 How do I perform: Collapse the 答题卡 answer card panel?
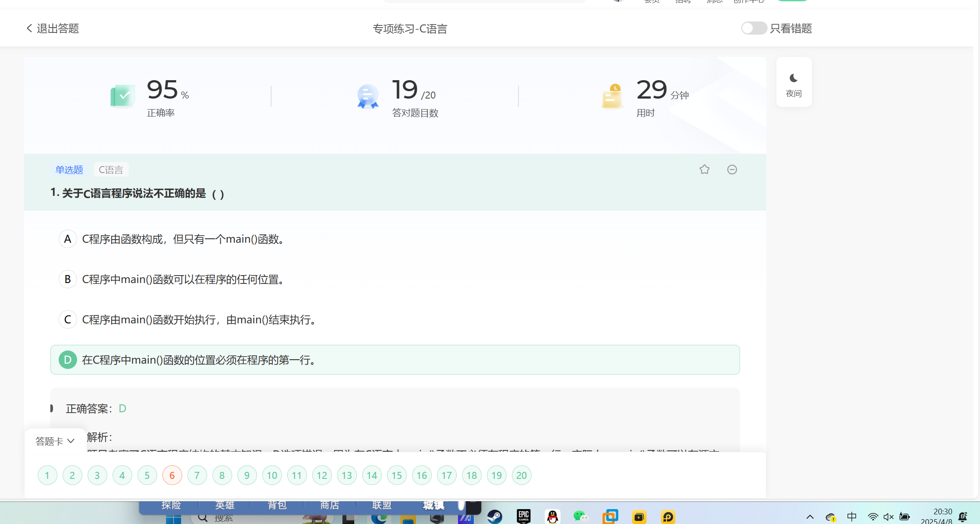(x=55, y=441)
